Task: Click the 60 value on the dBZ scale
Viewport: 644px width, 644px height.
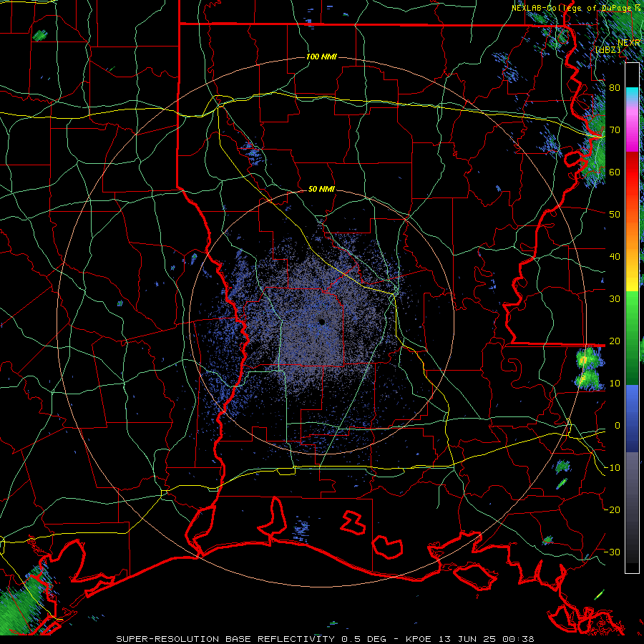Action: tap(615, 172)
